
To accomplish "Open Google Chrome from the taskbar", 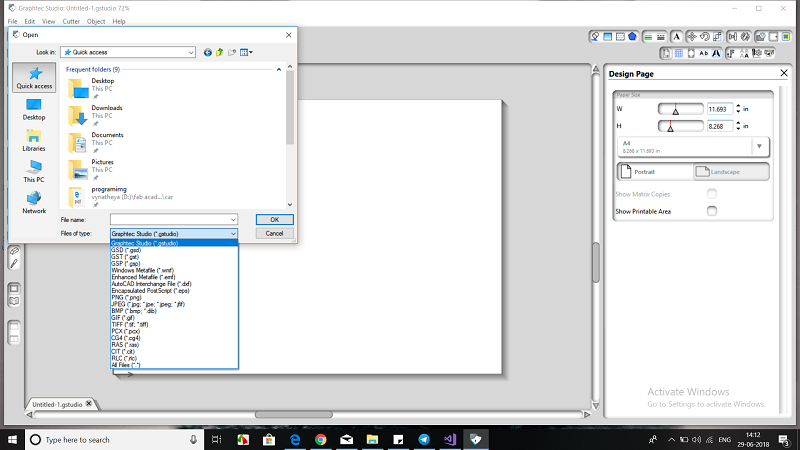I will tap(320, 439).
